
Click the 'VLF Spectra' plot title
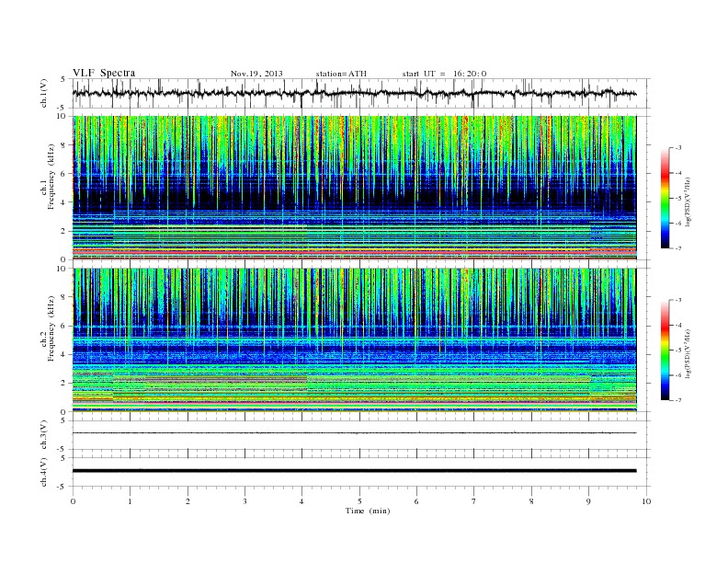104,73
